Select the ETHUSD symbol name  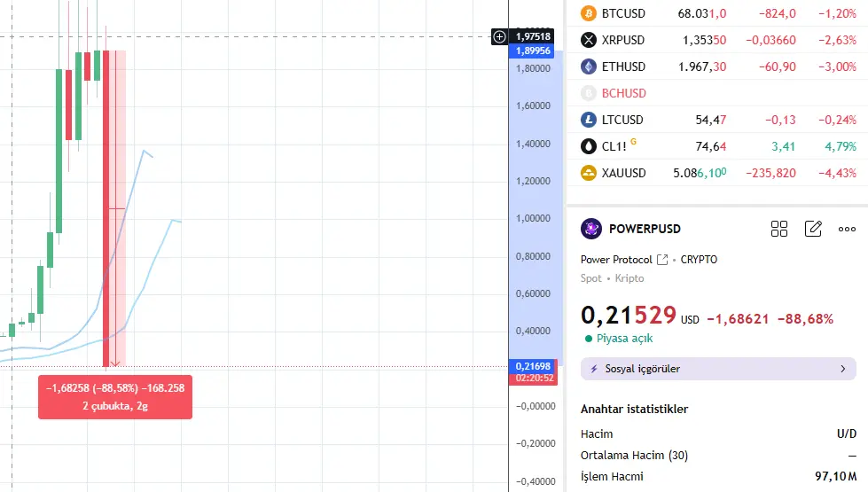click(623, 66)
